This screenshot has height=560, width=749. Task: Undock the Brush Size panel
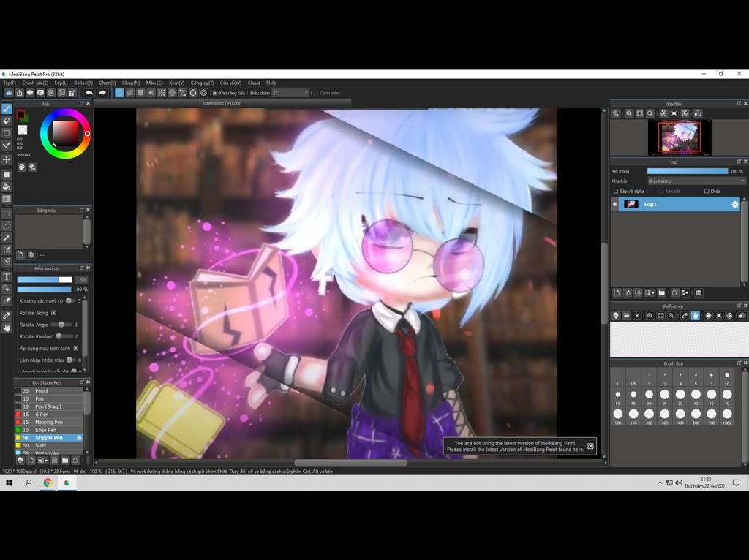click(739, 363)
